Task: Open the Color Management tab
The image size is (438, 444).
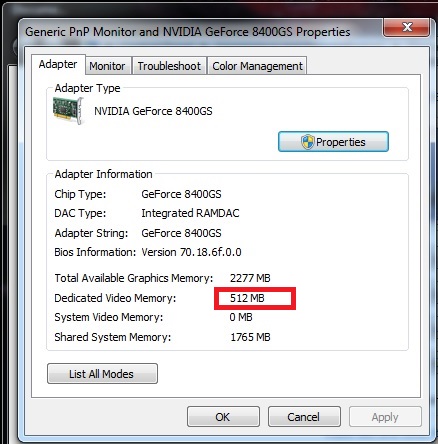Action: (x=257, y=66)
